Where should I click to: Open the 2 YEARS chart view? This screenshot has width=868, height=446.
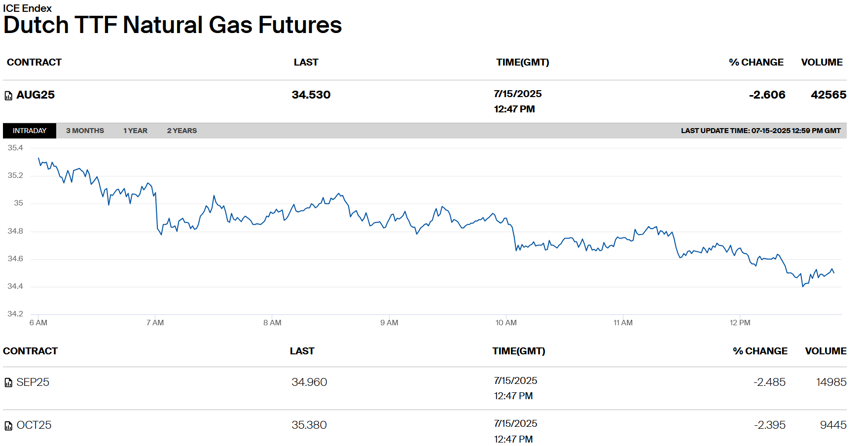[181, 131]
